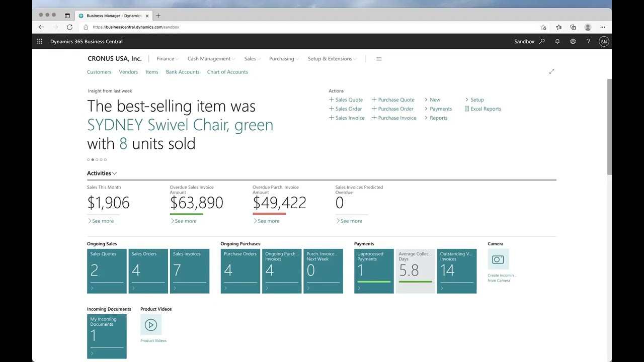Open My Incoming Documents tile
Image resolution: width=644 pixels, height=362 pixels.
point(107,336)
